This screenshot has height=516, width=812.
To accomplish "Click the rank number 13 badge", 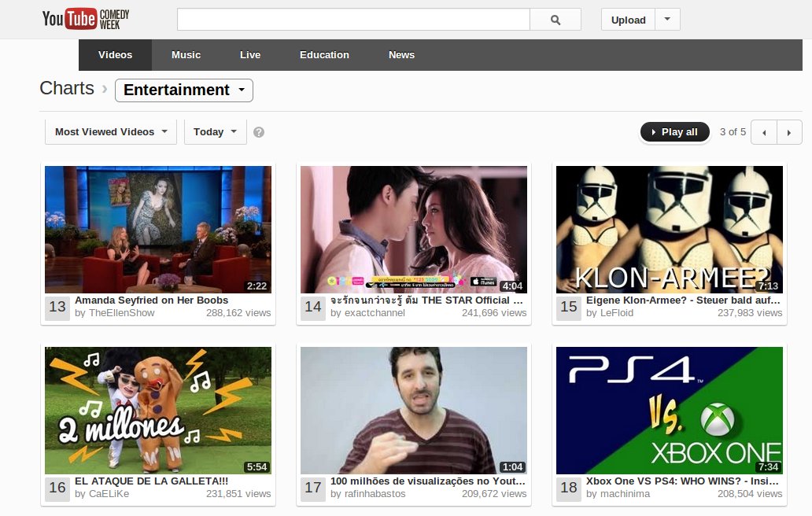I will click(x=57, y=308).
